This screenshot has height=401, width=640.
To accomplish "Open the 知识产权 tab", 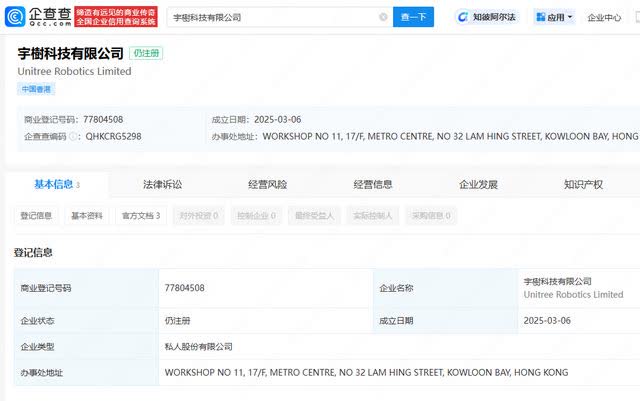I will pyautogui.click(x=583, y=184).
